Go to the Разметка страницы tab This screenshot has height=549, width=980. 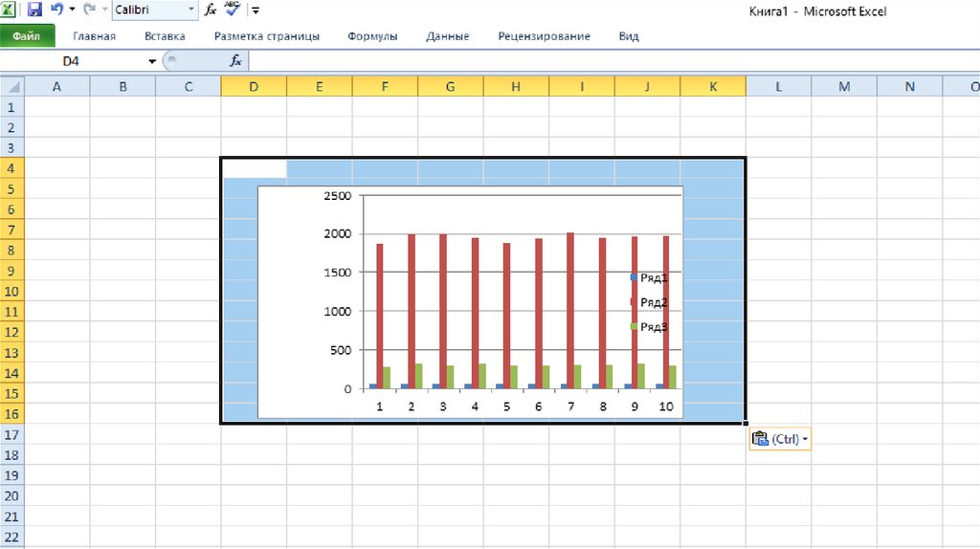267,36
